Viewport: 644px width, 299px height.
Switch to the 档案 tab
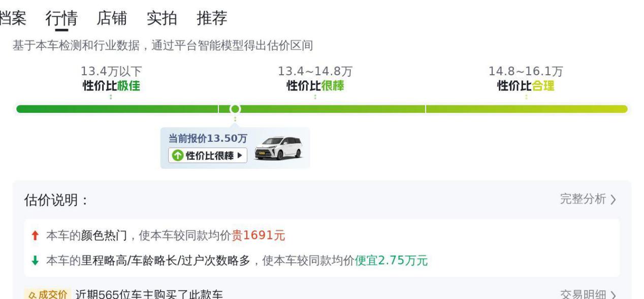[x=12, y=18]
